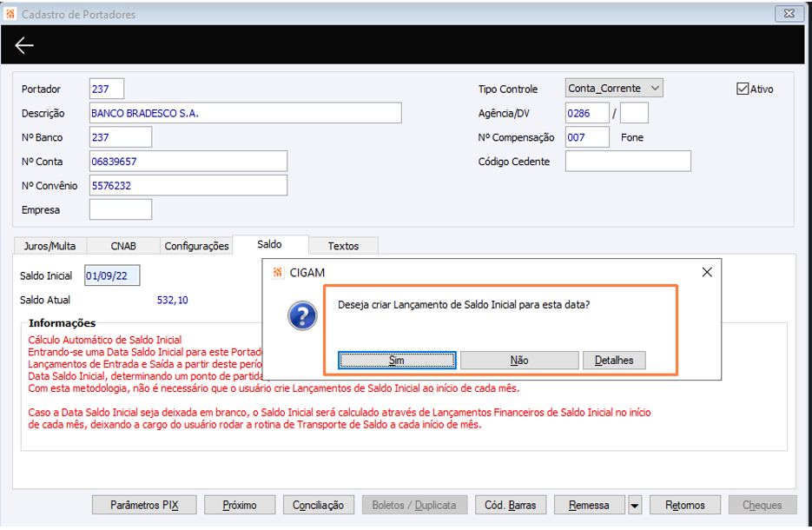This screenshot has width=812, height=530.
Task: Click the Cód. Barras button
Action: (511, 505)
